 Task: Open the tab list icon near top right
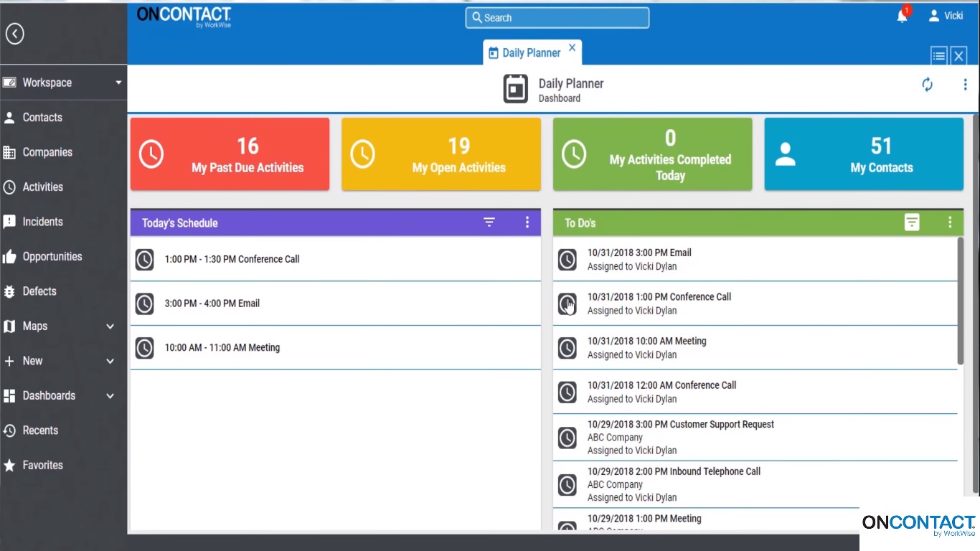[938, 55]
